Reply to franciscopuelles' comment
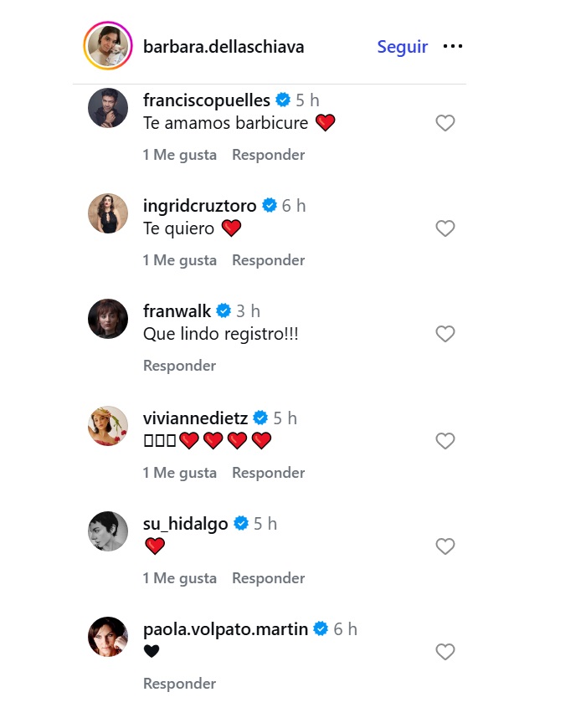586x728 pixels. (268, 155)
